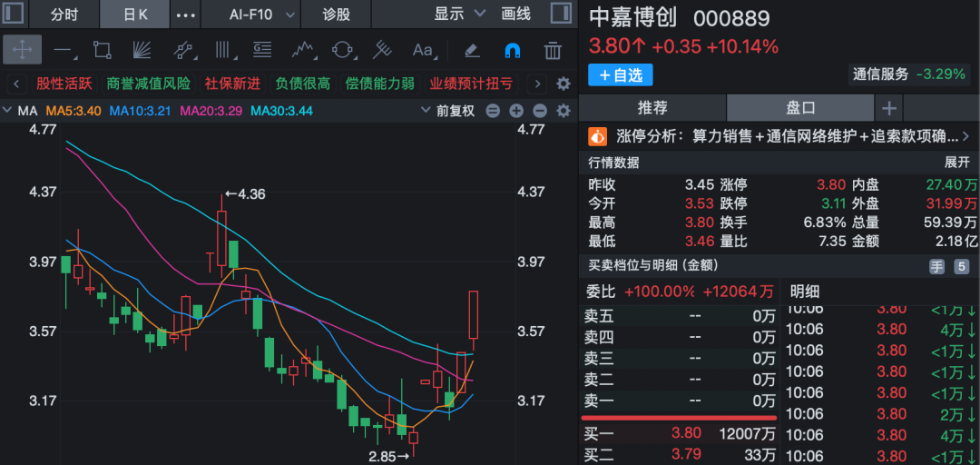Click the equals reset zoom icon
Viewport: 980px width, 465px height.
[x=493, y=112]
